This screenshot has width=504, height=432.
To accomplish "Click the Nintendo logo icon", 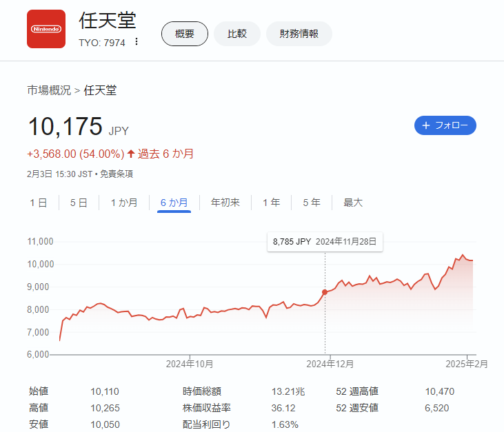I will pos(46,29).
